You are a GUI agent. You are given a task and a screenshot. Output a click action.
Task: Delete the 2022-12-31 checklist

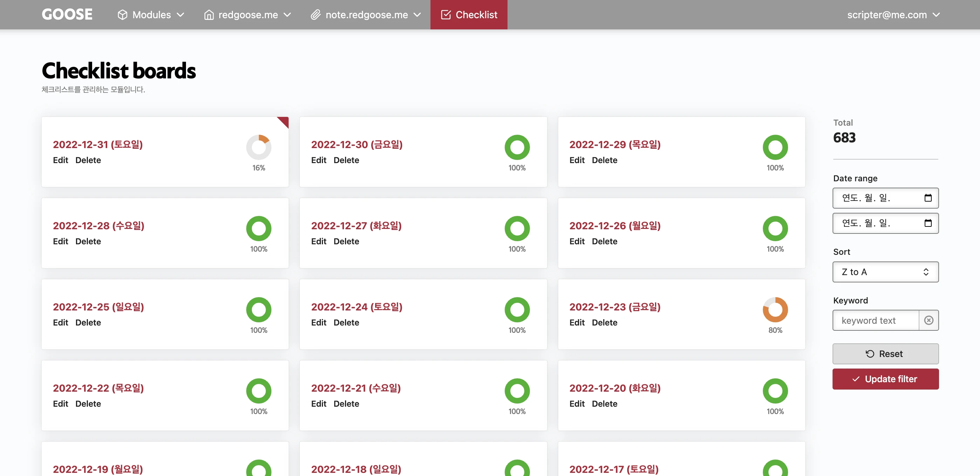click(88, 160)
